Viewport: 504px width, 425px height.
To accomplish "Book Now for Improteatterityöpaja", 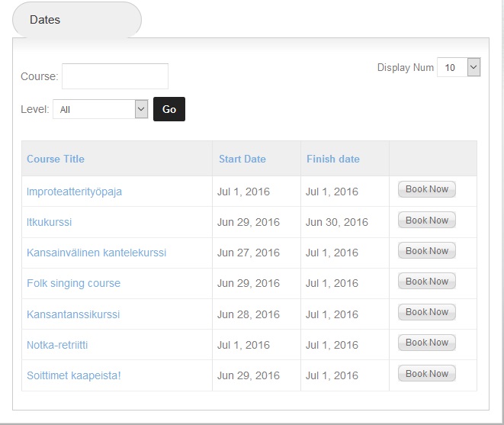I will pos(427,189).
